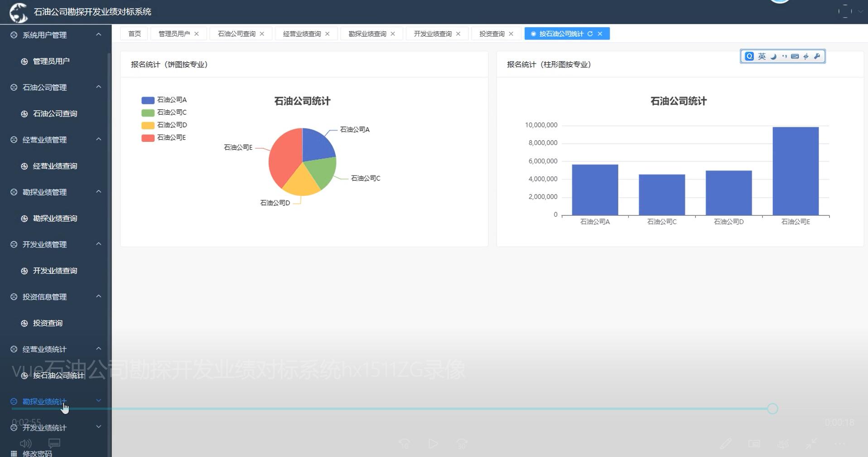Viewport: 868px width, 457px height.
Task: Expand the 开发业绩统计 menu chevron
Action: click(98, 427)
